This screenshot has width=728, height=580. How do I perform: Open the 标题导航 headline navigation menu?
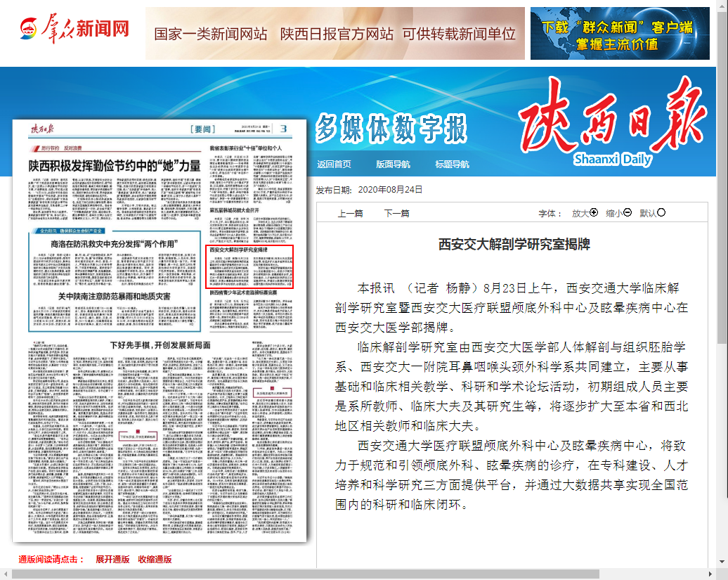click(452, 165)
